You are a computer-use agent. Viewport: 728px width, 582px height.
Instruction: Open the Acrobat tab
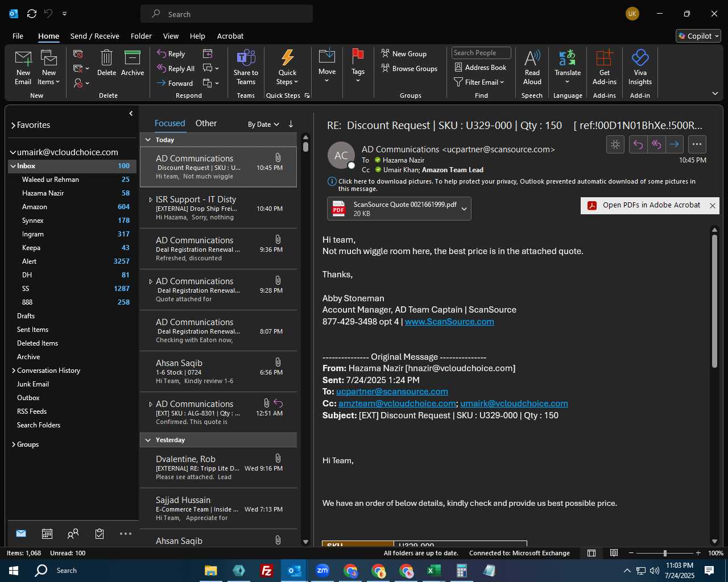point(230,36)
